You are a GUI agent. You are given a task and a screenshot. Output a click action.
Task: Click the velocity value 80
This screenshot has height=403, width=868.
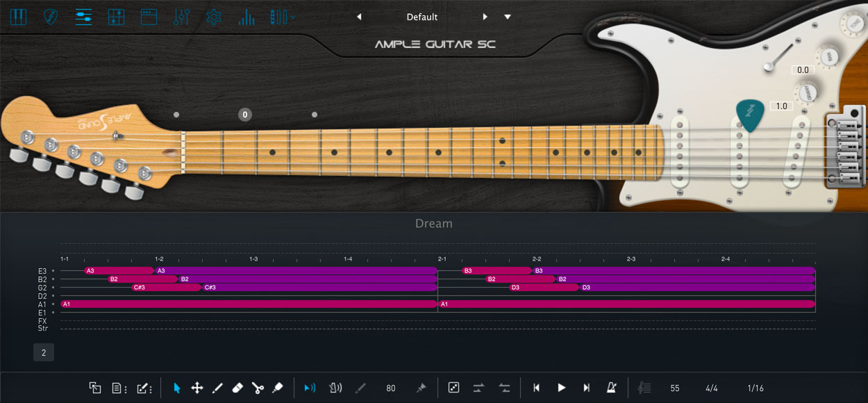(x=391, y=388)
